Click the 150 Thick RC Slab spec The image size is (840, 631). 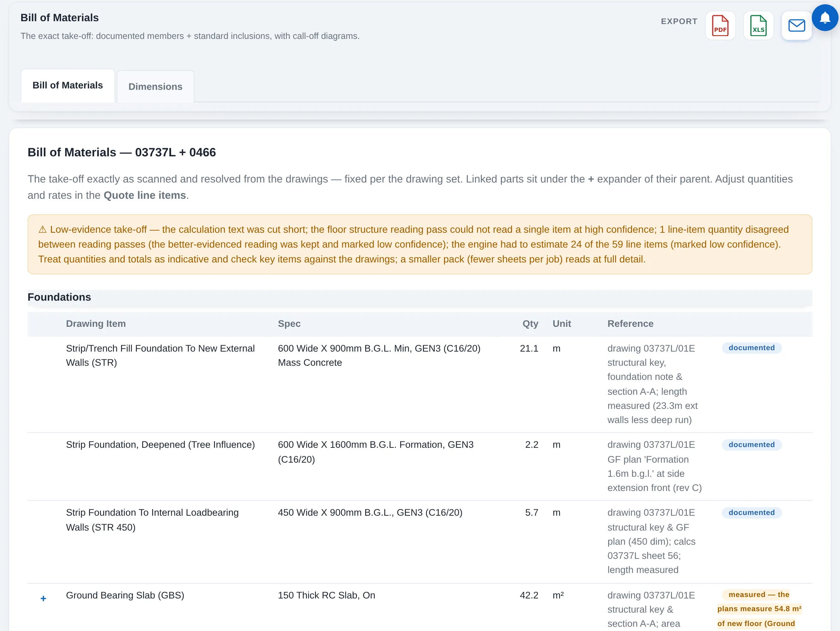[326, 595]
